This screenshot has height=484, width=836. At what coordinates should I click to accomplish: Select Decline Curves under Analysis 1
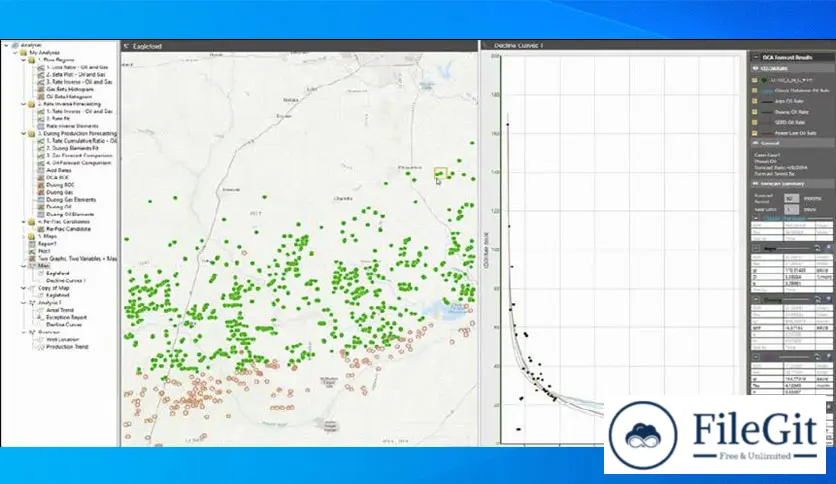tap(64, 325)
